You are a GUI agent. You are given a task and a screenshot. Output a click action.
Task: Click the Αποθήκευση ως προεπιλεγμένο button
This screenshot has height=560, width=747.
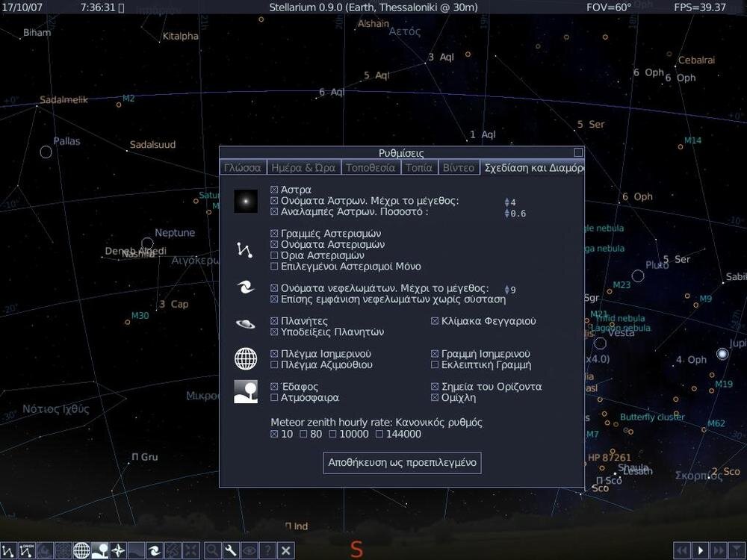[x=402, y=463]
